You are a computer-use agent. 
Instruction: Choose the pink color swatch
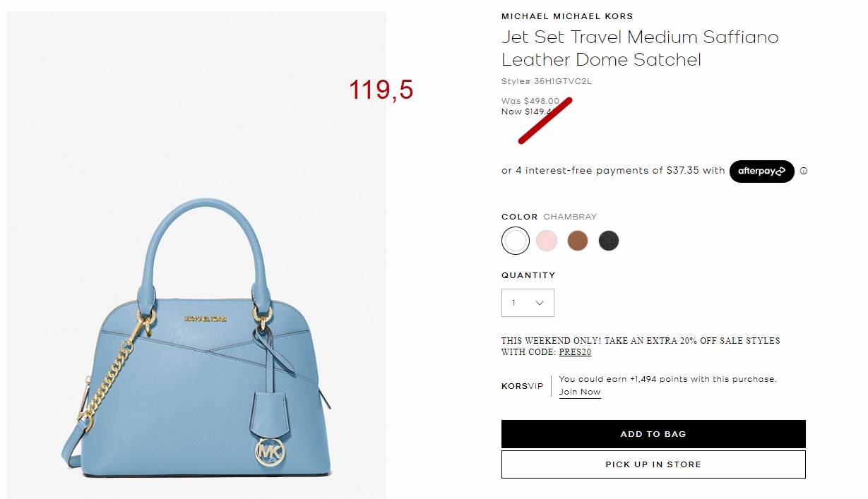point(547,241)
